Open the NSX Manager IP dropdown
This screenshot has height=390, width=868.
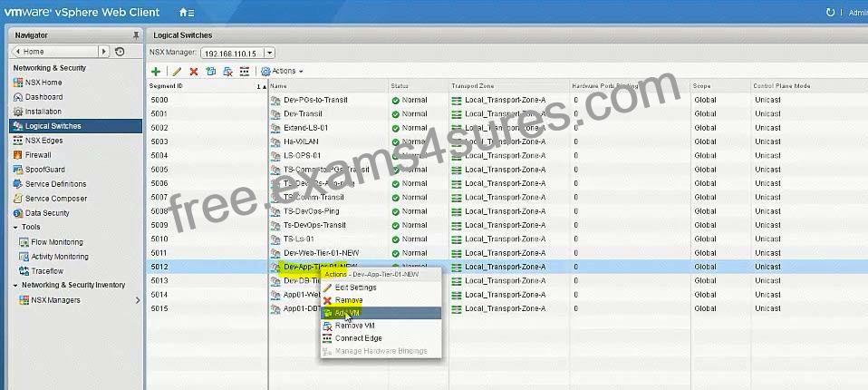click(270, 54)
